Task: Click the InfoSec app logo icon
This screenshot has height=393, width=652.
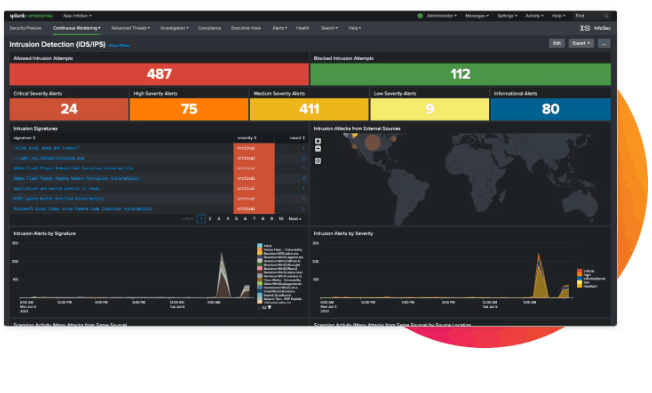Action: point(585,28)
